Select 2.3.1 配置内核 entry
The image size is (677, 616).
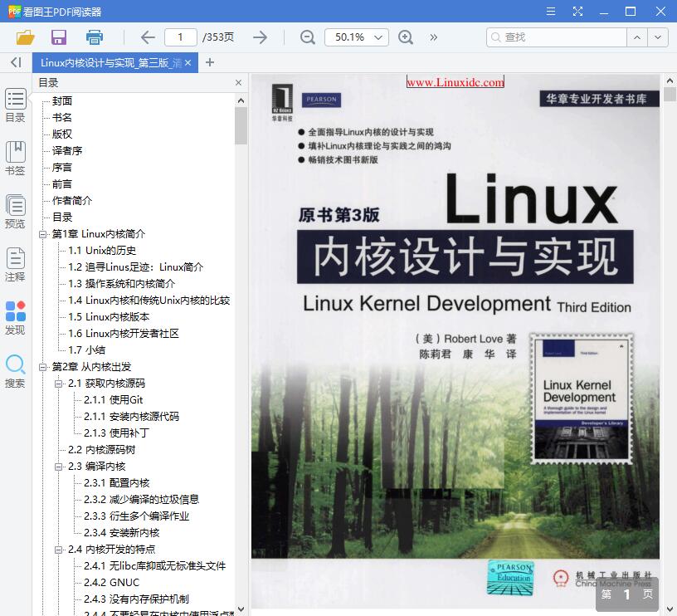coord(117,483)
